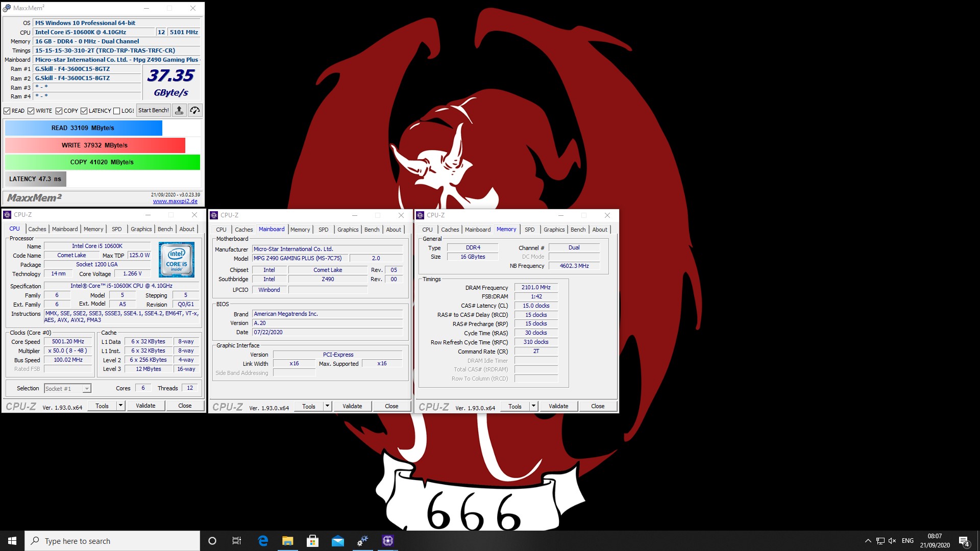Click Model field MPG Z490 GAMING PLUS
This screenshot has height=551, width=980.
click(x=301, y=259)
